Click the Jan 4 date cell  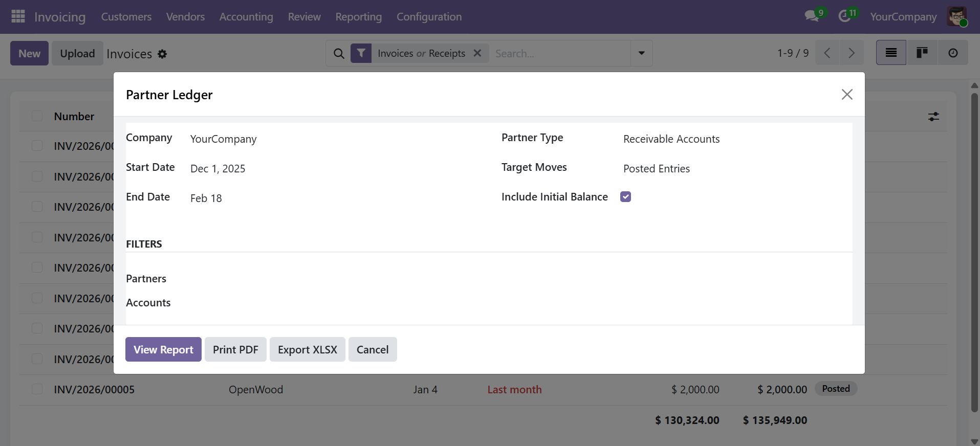(x=425, y=390)
